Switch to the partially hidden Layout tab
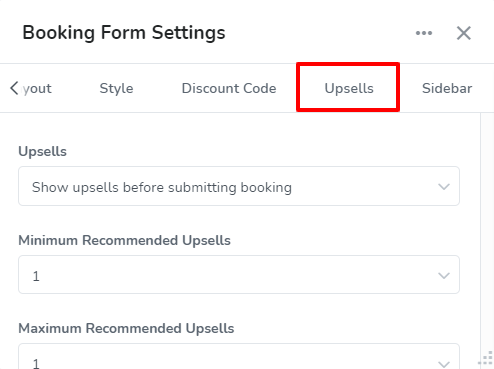Image resolution: width=494 pixels, height=369 pixels. (x=37, y=88)
